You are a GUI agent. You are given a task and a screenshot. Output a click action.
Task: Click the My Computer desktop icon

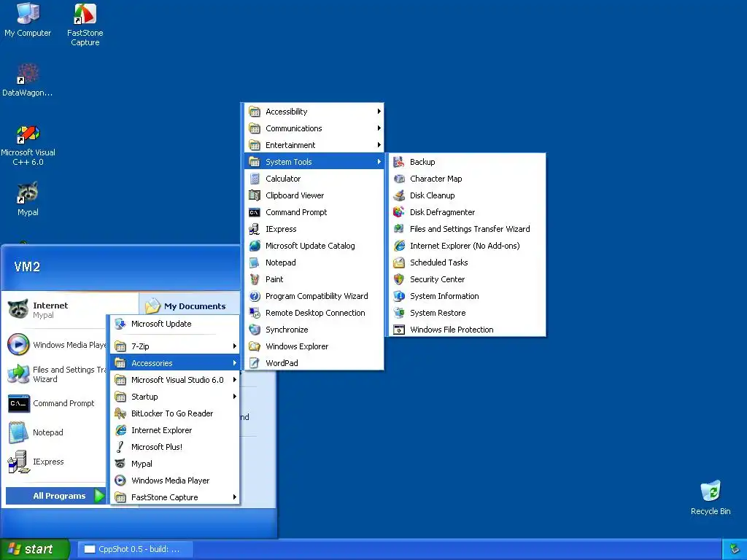28,13
